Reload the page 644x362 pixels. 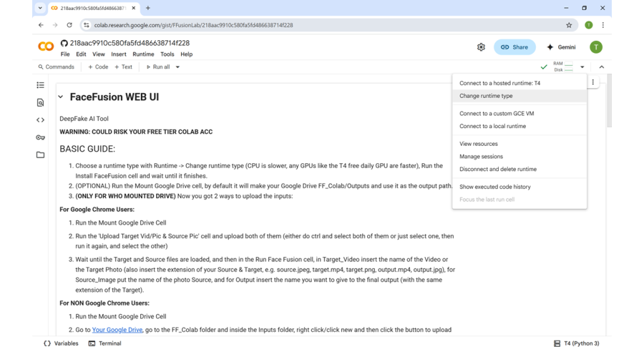click(69, 25)
